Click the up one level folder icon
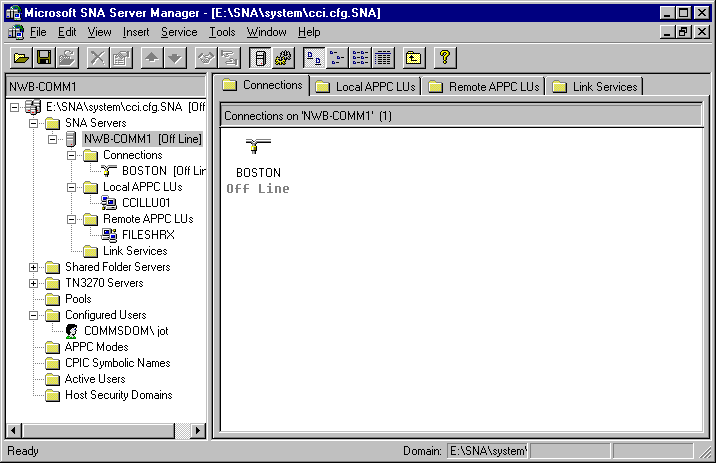 pos(413,58)
